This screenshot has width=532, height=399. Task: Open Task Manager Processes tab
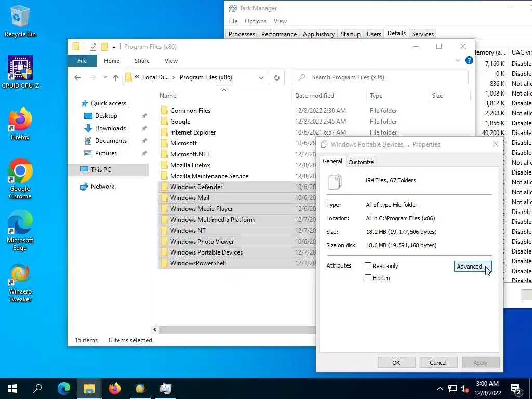pos(242,34)
